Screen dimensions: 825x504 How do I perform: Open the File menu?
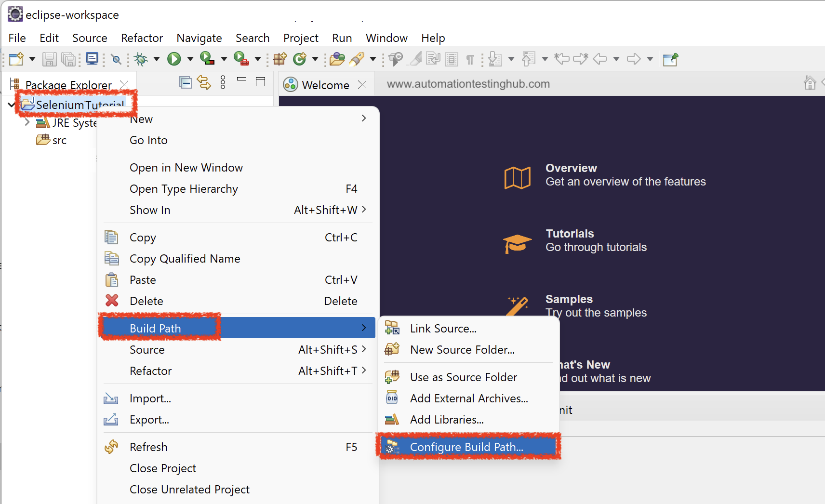[17, 38]
